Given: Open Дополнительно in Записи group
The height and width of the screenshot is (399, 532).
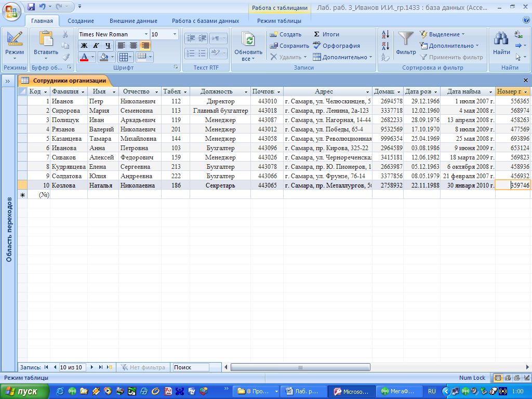Looking at the screenshot, I should [342, 57].
